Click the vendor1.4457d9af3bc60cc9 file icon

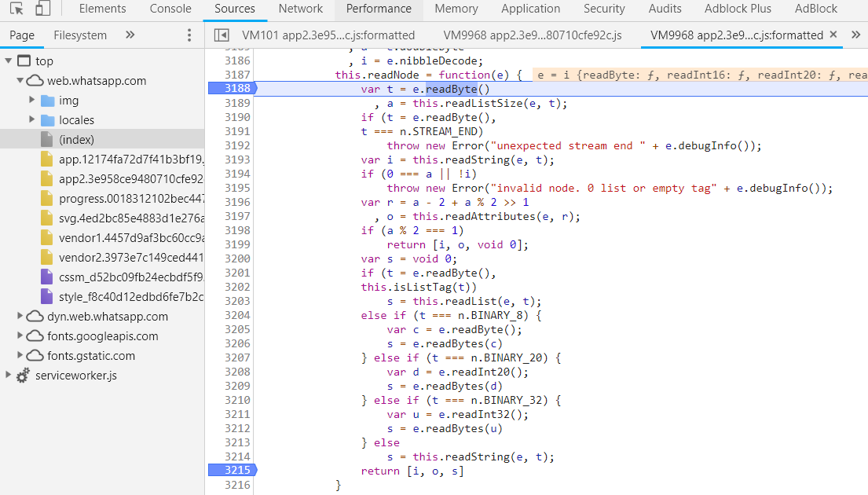pos(47,238)
